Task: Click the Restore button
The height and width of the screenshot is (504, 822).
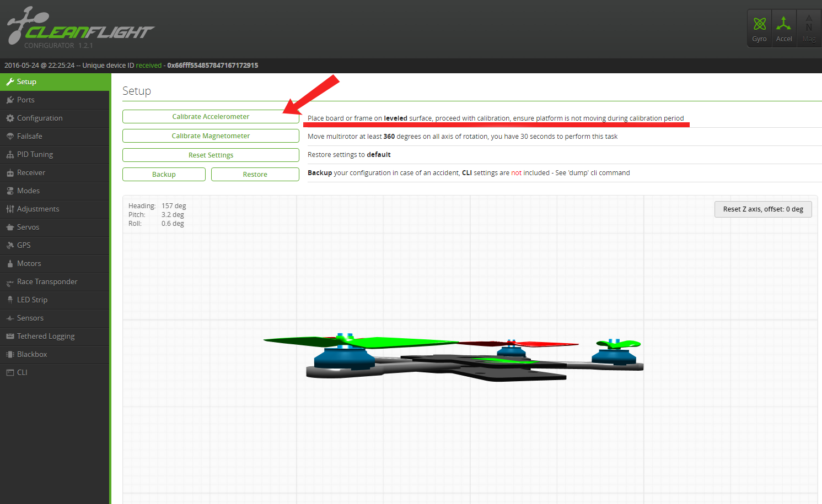Action: point(255,175)
